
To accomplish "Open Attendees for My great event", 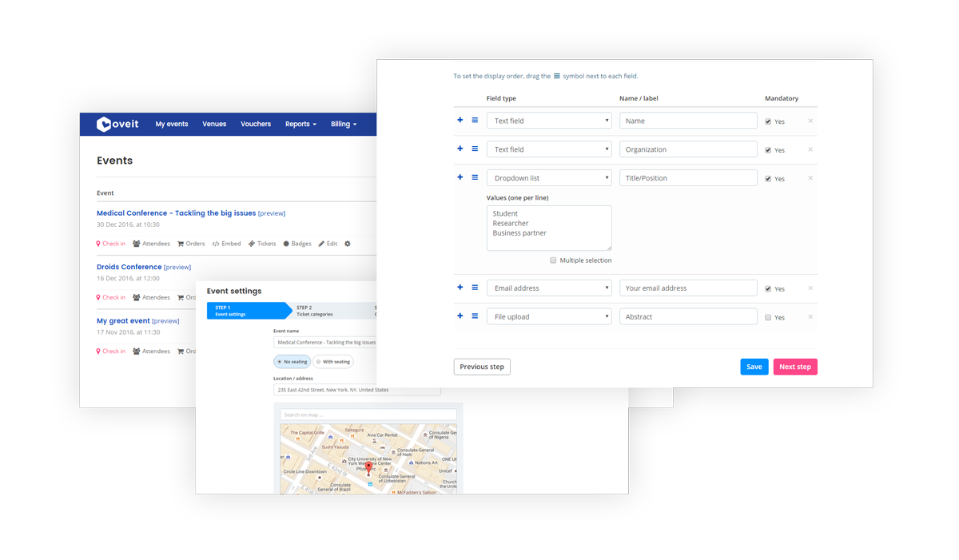I will coord(152,351).
